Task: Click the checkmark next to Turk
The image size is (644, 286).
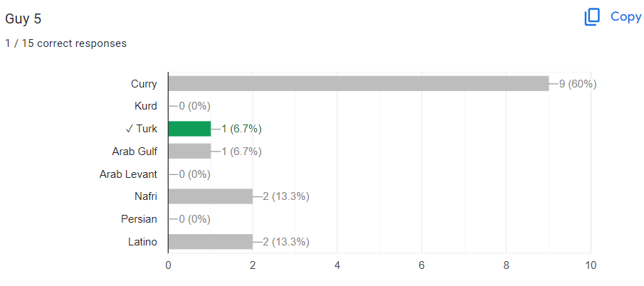Action: (129, 129)
